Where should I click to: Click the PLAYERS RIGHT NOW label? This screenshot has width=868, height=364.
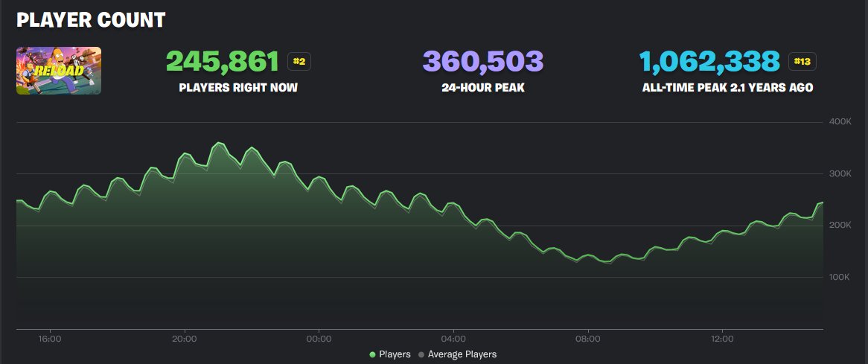pyautogui.click(x=238, y=88)
